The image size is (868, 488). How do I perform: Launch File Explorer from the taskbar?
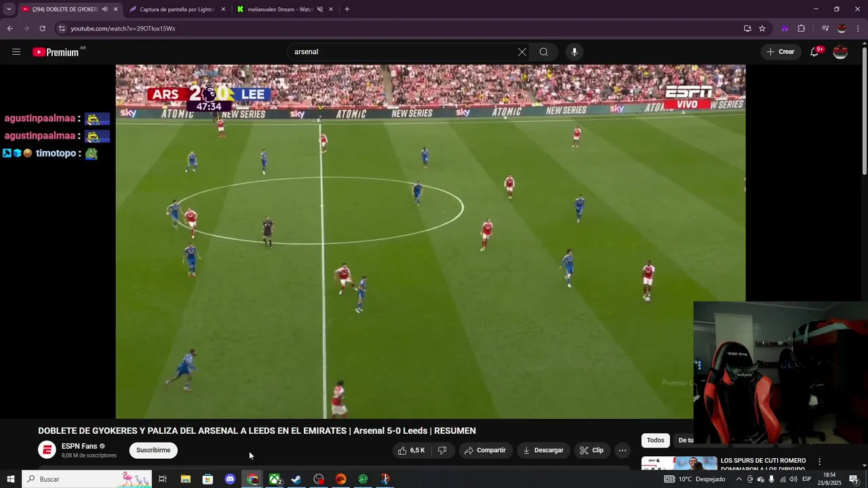[x=185, y=479]
